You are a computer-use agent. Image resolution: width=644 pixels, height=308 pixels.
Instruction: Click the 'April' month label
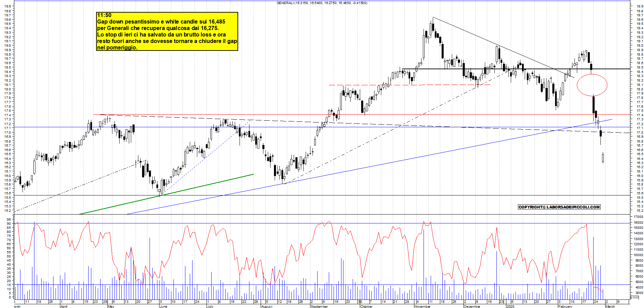(x=64, y=306)
